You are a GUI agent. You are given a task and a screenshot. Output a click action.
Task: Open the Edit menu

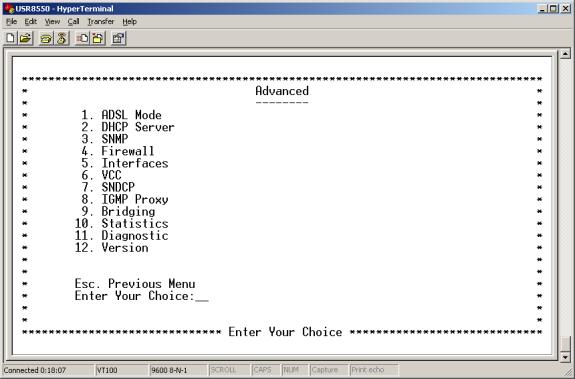coord(30,22)
